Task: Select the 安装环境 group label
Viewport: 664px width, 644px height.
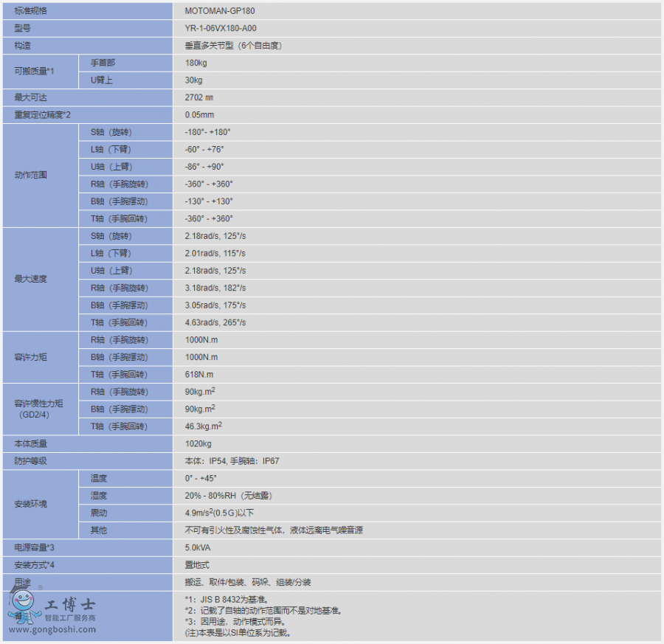Action: point(30,505)
